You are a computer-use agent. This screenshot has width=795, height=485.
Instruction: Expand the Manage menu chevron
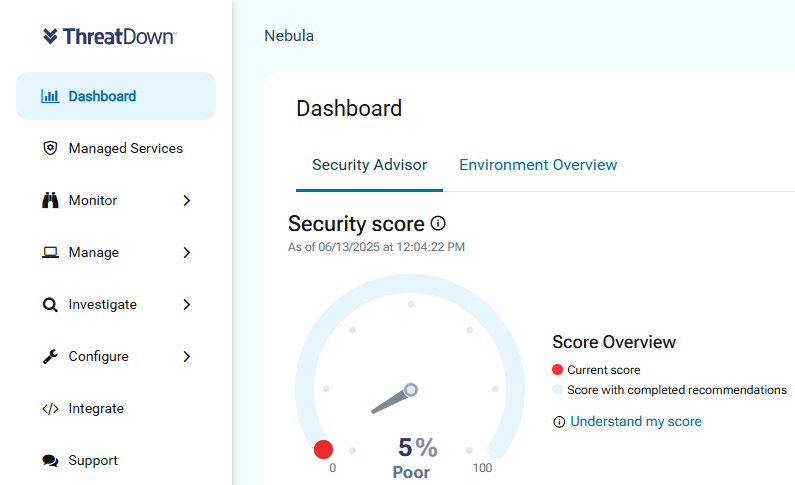click(187, 252)
